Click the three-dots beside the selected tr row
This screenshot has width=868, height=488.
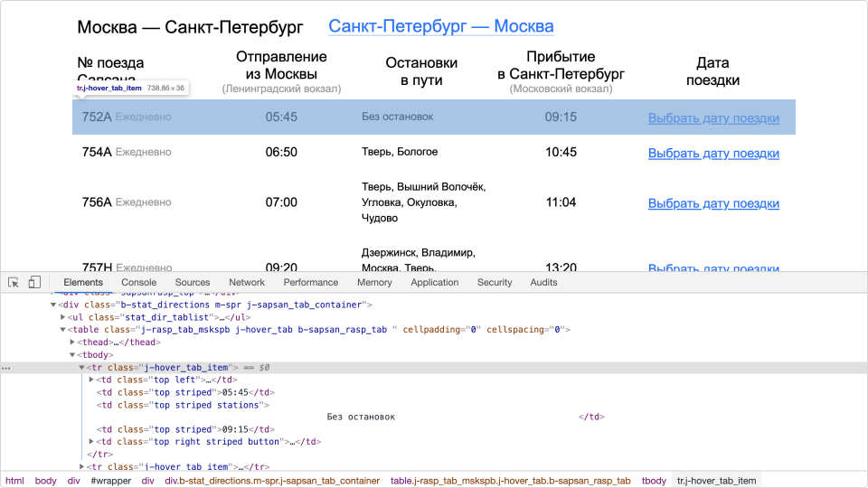(x=6, y=368)
